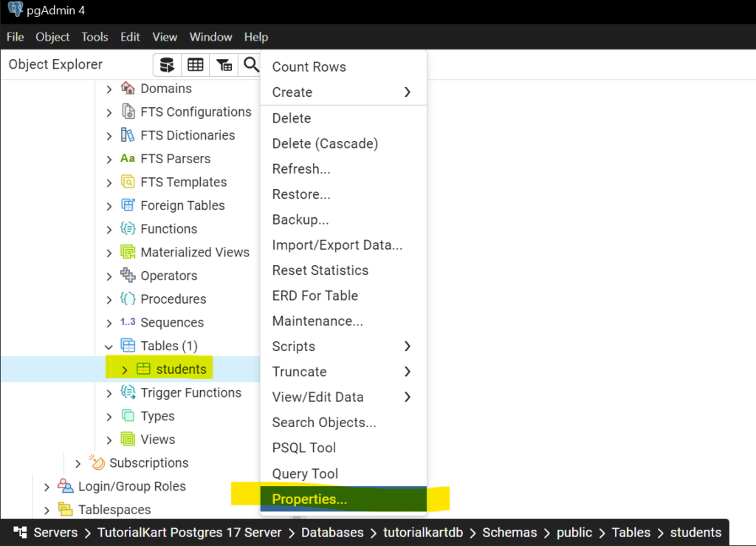Click the Query Tool database toolbar icon
Image resolution: width=756 pixels, height=546 pixels.
pos(167,64)
